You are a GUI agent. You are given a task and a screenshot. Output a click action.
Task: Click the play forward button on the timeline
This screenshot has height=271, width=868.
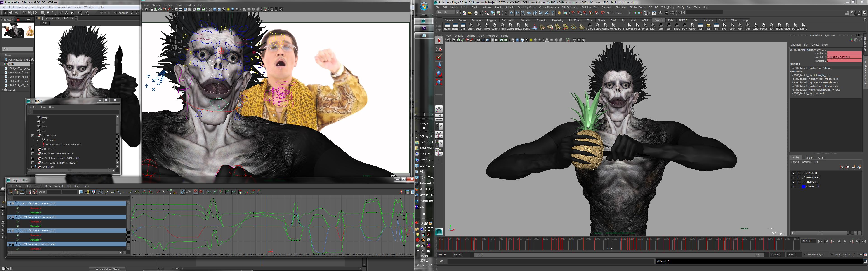[x=845, y=241]
